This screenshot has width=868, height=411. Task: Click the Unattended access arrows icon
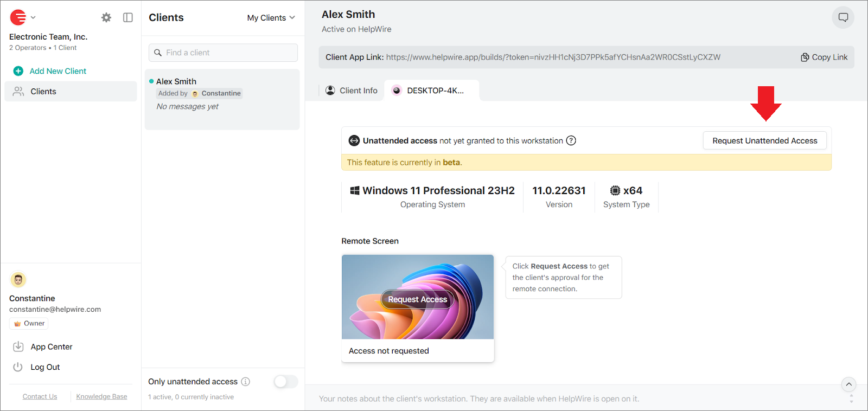(x=354, y=140)
